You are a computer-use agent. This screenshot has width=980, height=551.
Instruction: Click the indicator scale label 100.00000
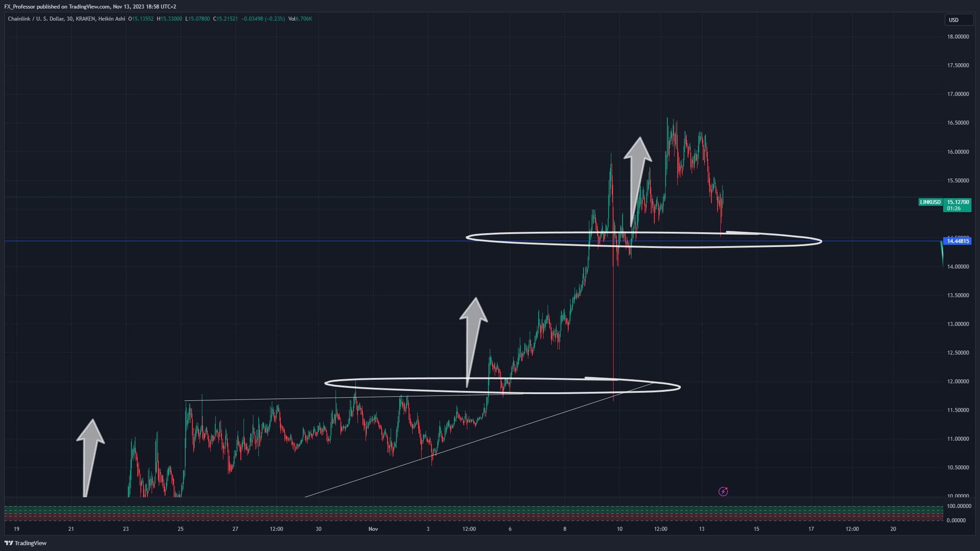[x=959, y=506]
